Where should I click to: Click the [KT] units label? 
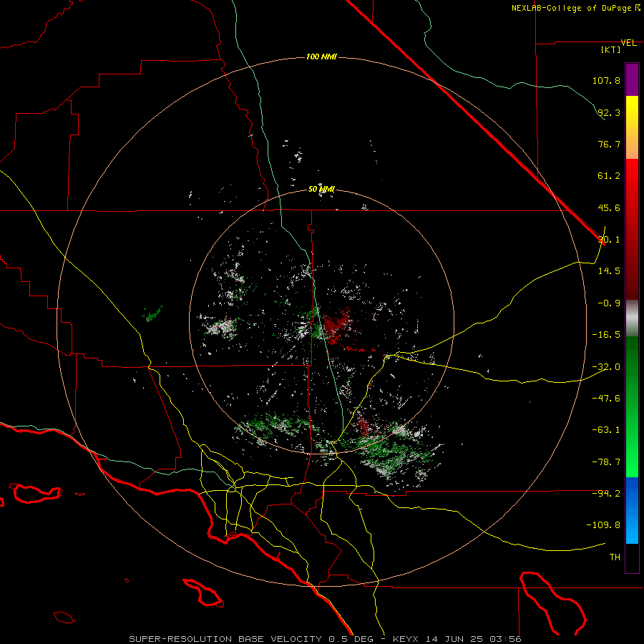611,49
